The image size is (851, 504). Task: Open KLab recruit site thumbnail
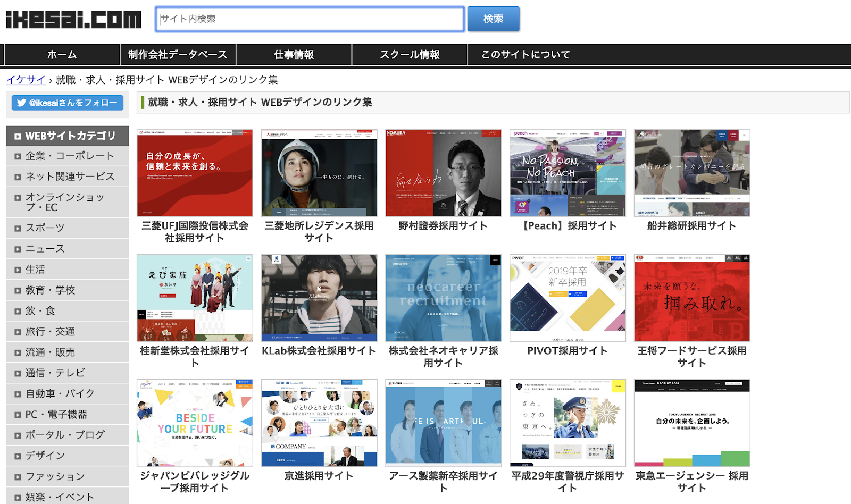point(319,298)
